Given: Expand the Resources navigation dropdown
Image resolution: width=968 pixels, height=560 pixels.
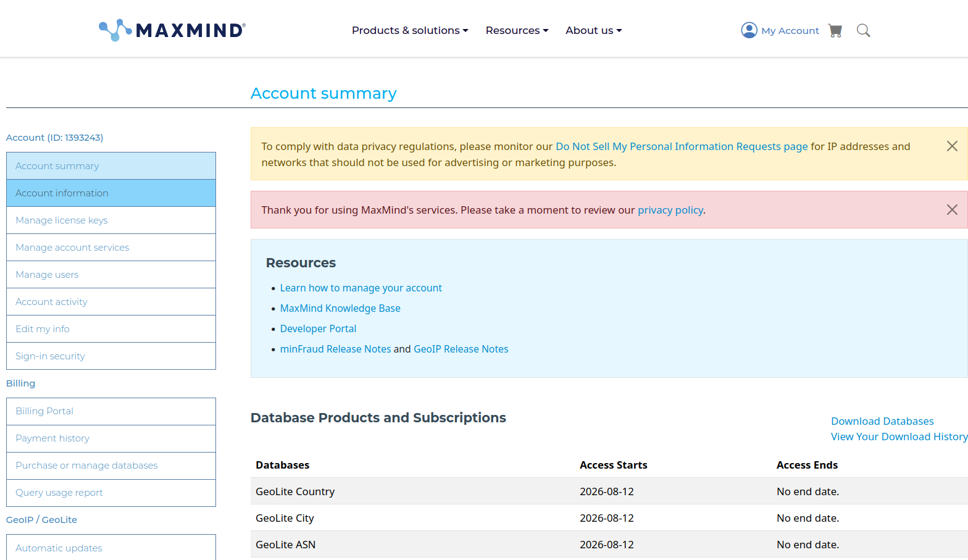Looking at the screenshot, I should coord(517,30).
